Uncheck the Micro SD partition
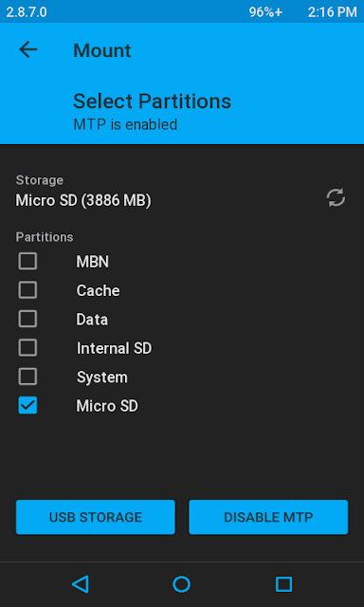The height and width of the screenshot is (607, 364). (27, 405)
